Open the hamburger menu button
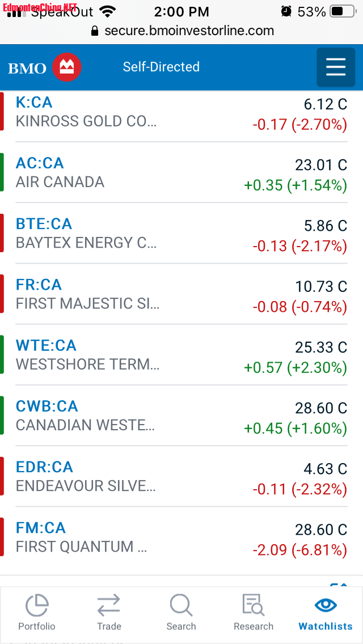Viewport: 363px width, 644px height. tap(336, 67)
